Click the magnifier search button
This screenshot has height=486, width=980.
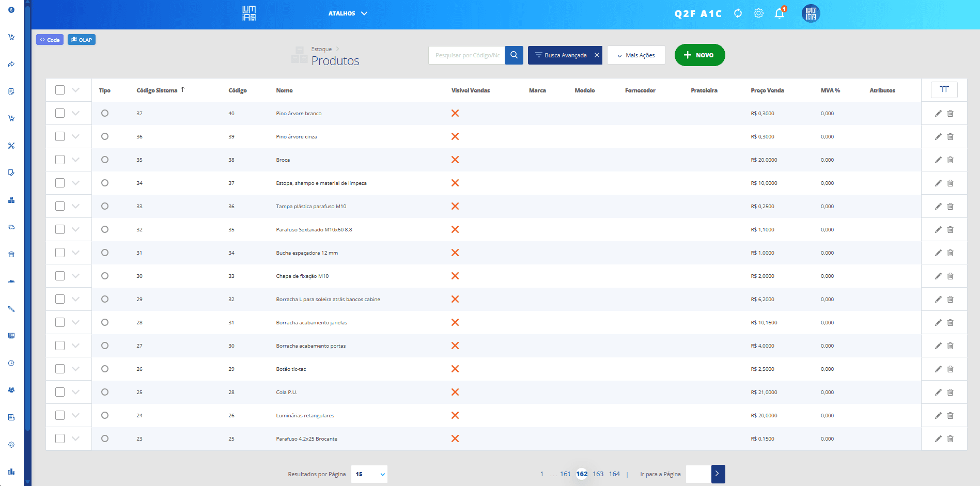click(514, 55)
